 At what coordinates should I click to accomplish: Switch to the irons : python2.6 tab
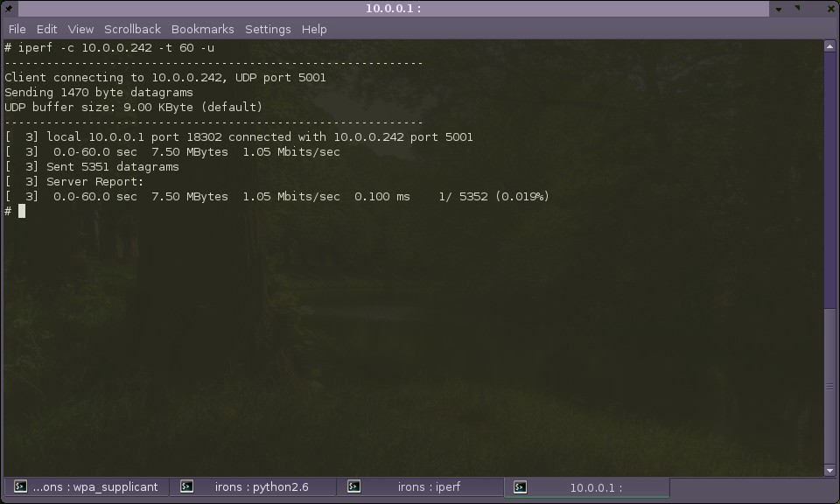pos(252,486)
